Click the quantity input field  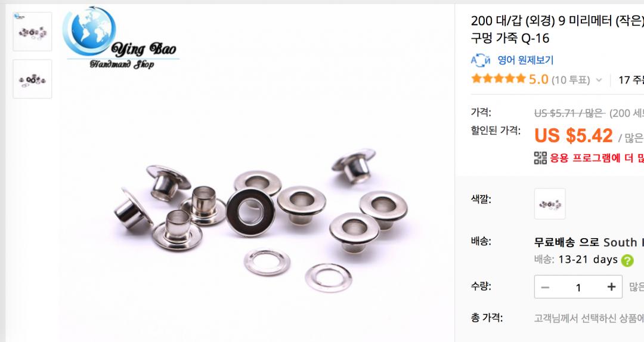(x=578, y=287)
